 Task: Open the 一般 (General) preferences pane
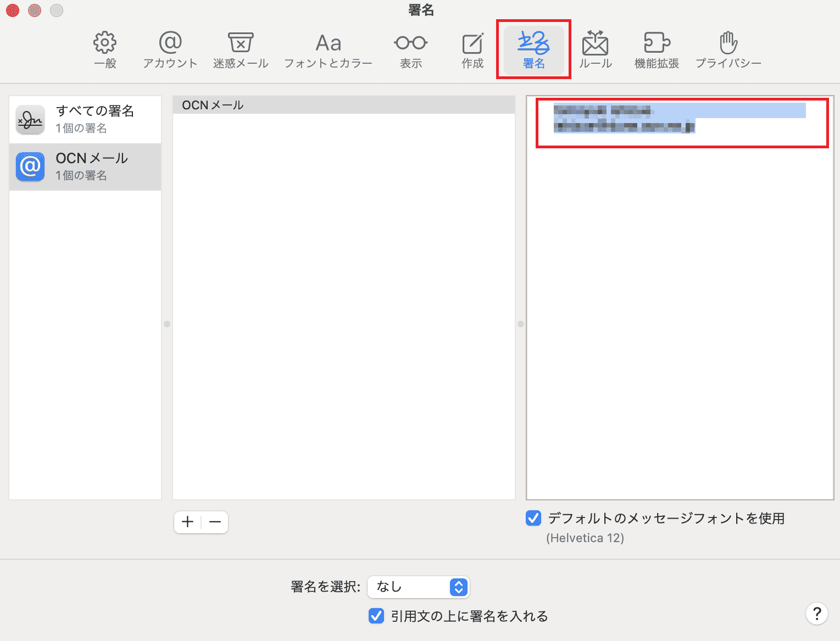tap(105, 51)
